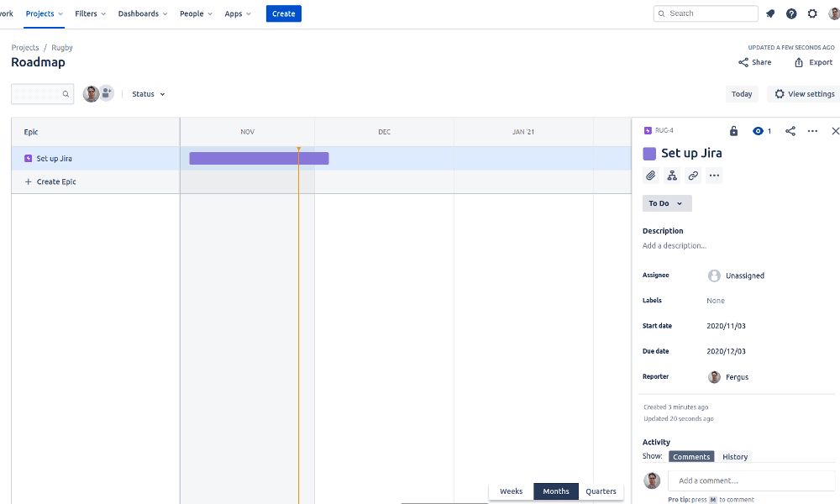Screen dimensions: 840x504
Task: Show the Comments activity tab
Action: (691, 457)
